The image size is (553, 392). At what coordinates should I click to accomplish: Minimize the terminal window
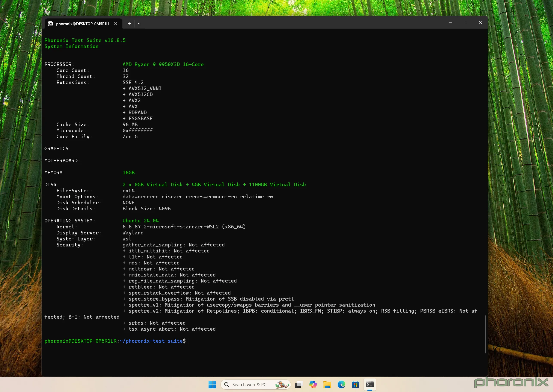(451, 23)
